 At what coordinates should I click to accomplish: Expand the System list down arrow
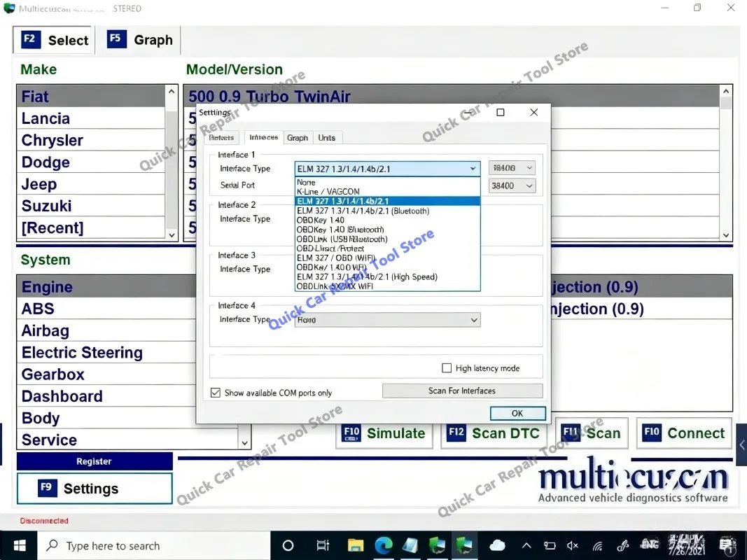[x=244, y=443]
